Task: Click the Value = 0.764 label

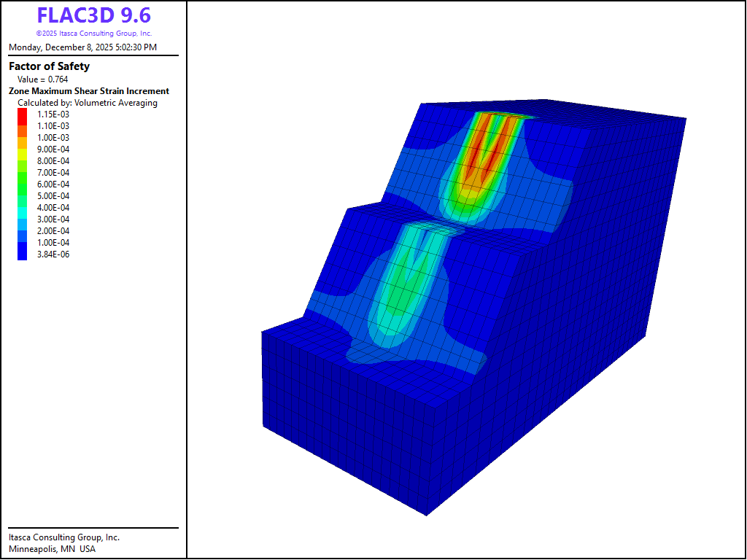Action: (42, 79)
